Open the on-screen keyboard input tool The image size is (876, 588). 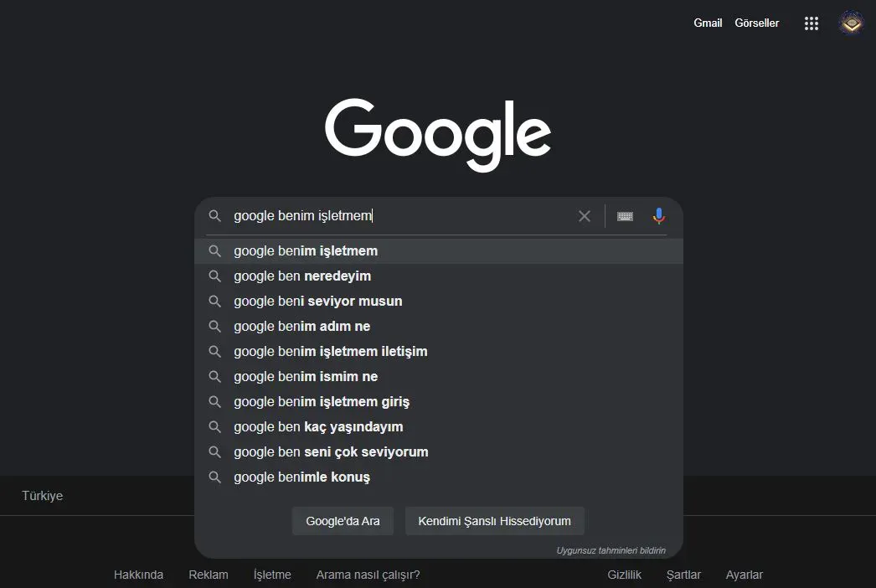pyautogui.click(x=625, y=216)
